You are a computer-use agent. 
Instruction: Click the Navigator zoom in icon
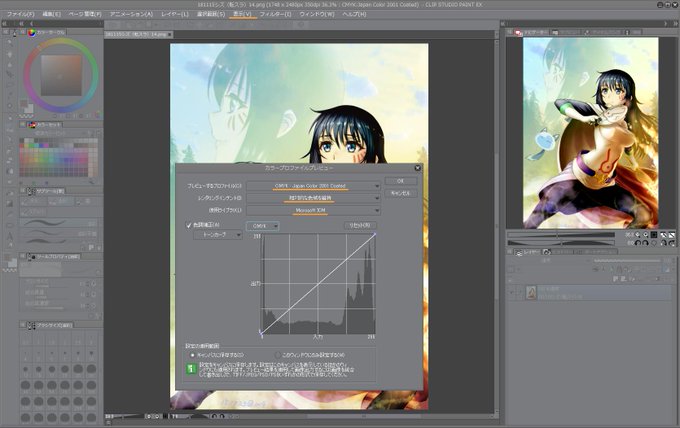point(646,235)
